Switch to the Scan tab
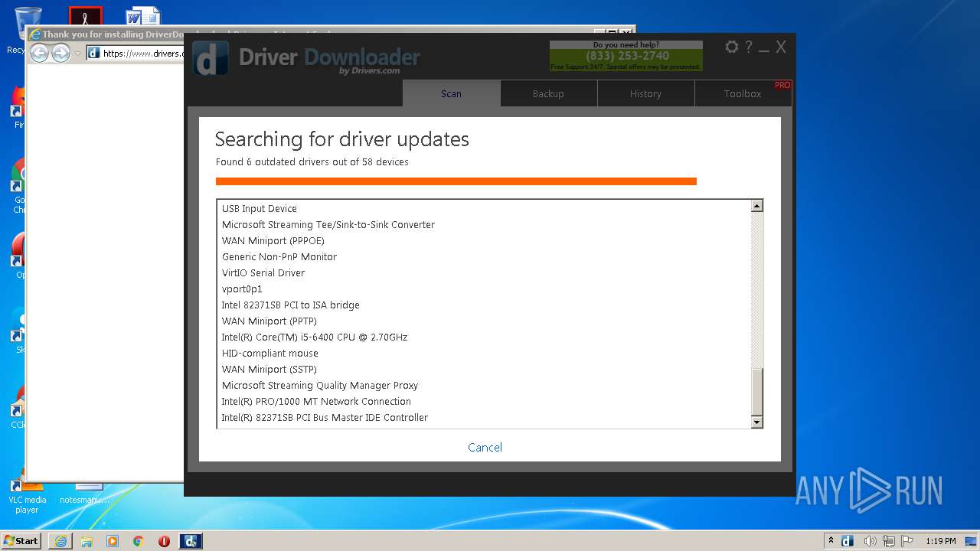 coord(452,93)
